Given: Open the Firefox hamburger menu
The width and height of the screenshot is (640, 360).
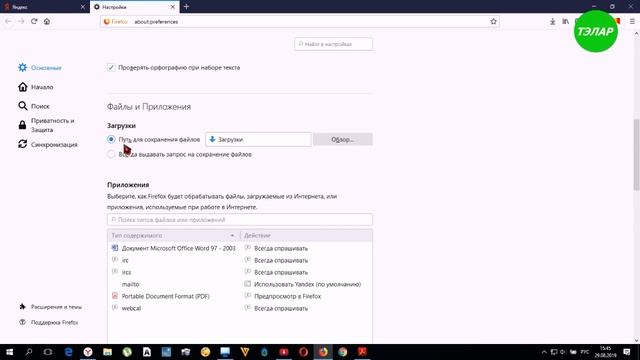Looking at the screenshot, I should point(632,21).
